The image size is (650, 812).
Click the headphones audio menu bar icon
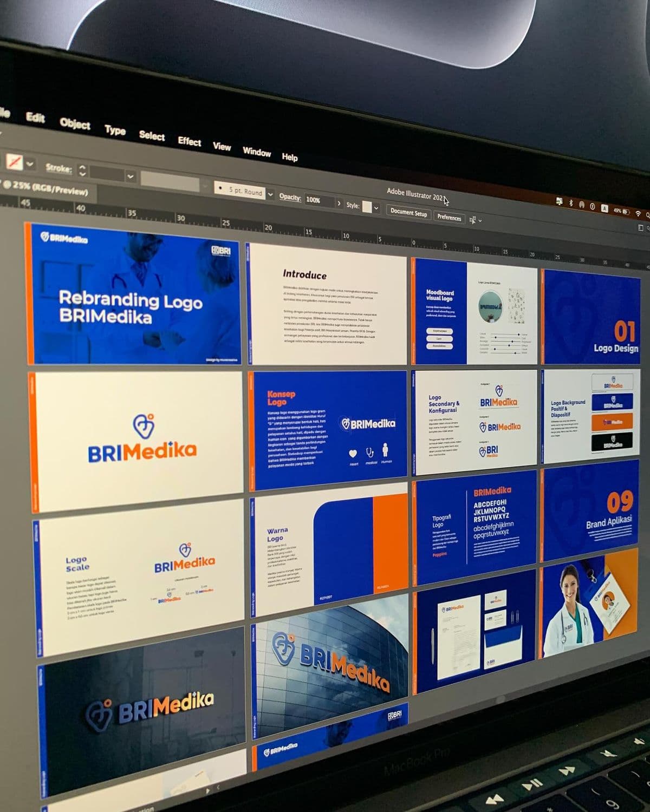click(x=582, y=205)
